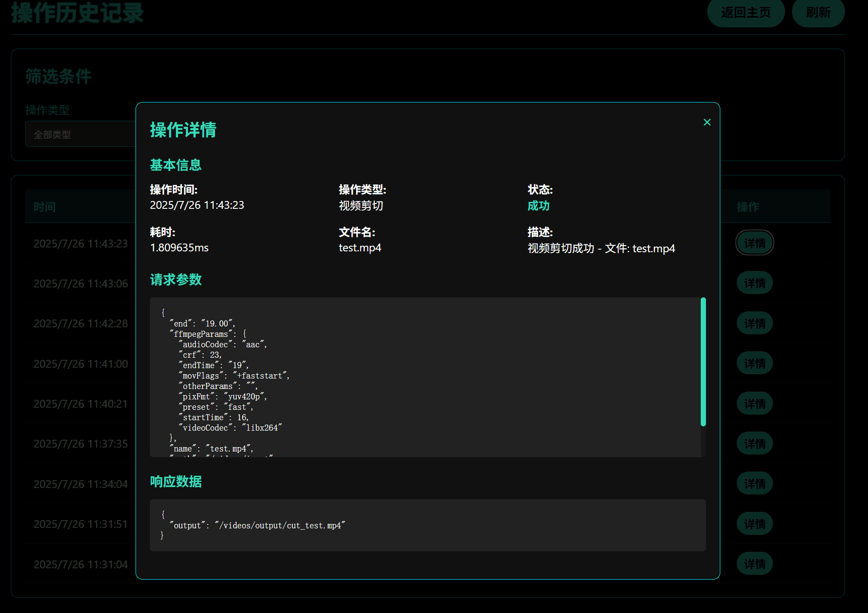The height and width of the screenshot is (613, 868).
Task: Click the request parameters scrollbar thumb
Action: [703, 362]
